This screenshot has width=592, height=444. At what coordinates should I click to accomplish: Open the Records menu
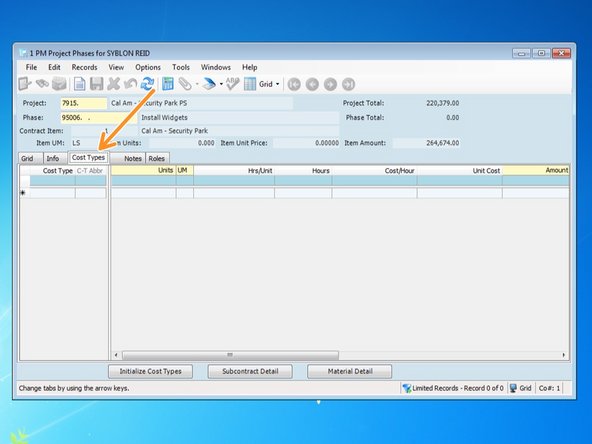(85, 67)
